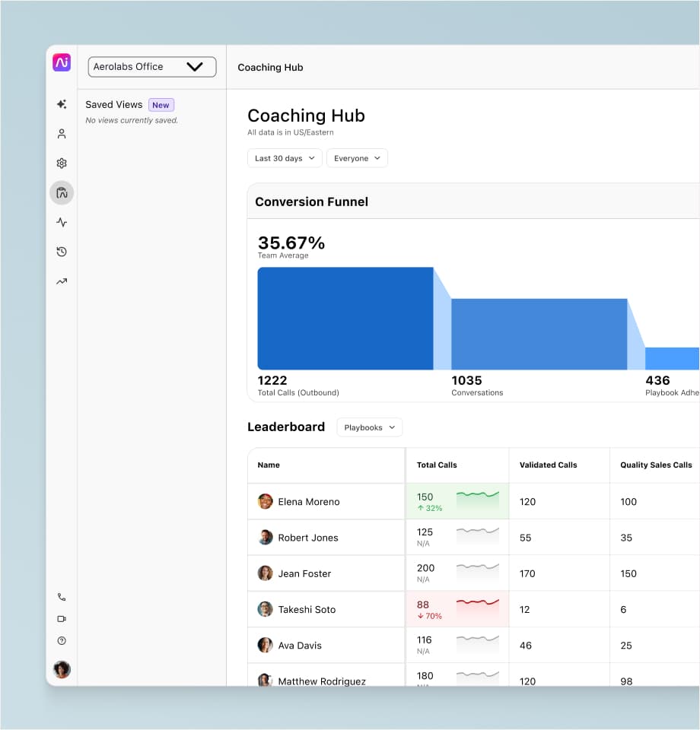Image resolution: width=700 pixels, height=730 pixels.
Task: Click the Dialpad Ai logo icon
Action: (x=62, y=63)
